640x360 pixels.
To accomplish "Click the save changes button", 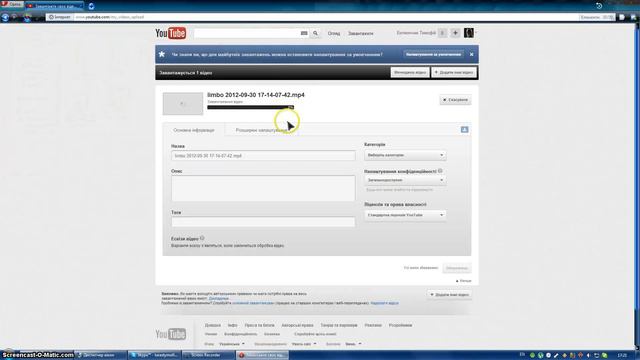I will (x=457, y=268).
